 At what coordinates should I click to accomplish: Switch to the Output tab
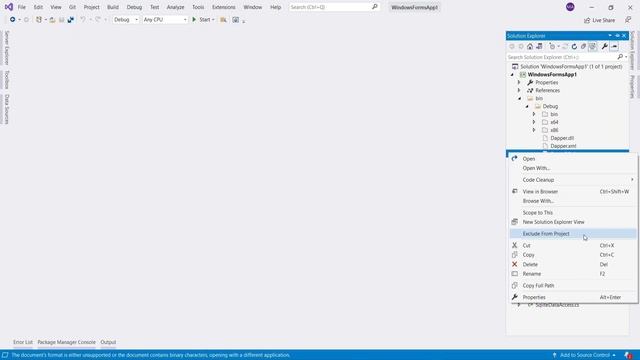click(x=108, y=342)
